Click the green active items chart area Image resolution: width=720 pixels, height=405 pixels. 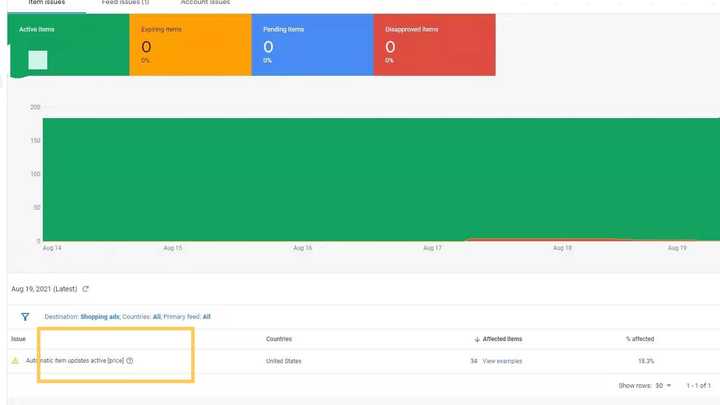click(381, 179)
